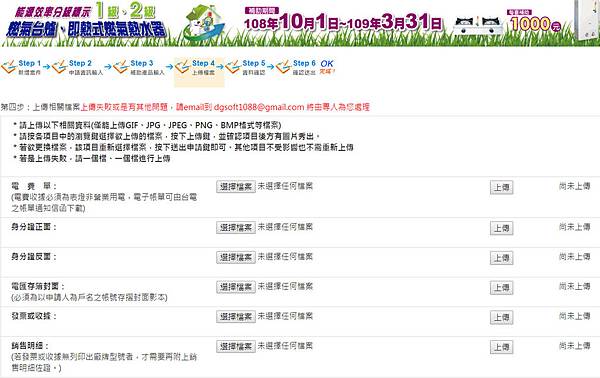The height and width of the screenshot is (378, 600).
Task: Select the Step 2 label
Action: click(x=80, y=63)
